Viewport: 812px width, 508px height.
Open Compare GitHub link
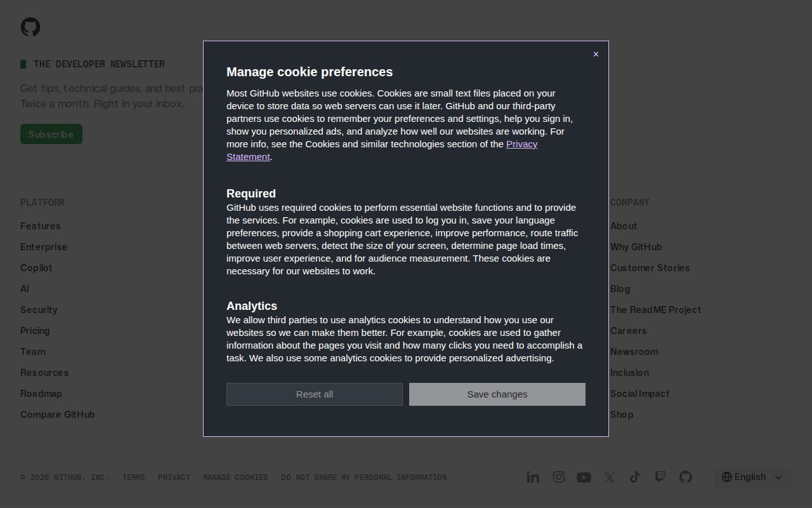[58, 415]
